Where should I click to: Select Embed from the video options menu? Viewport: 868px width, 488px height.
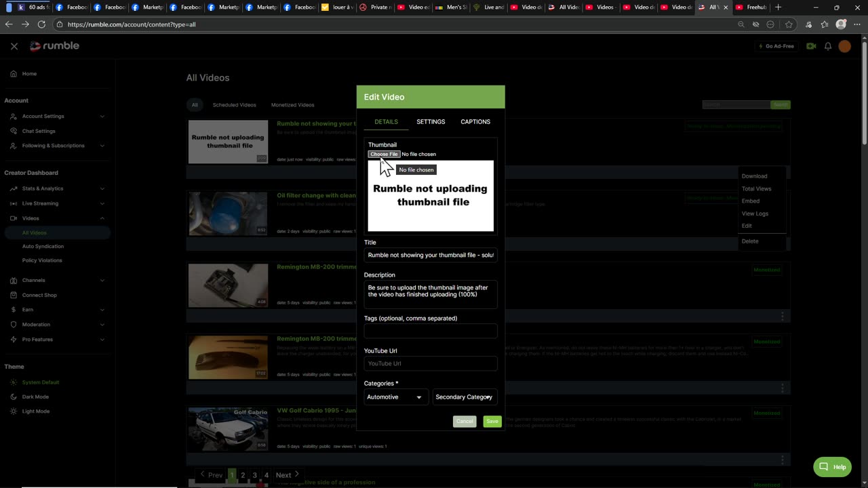751,201
